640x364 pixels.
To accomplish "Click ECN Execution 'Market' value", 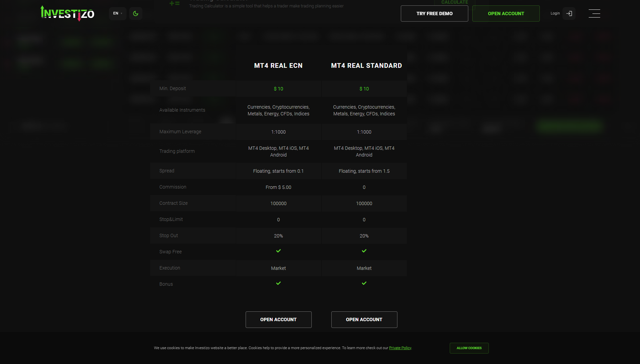I will [279, 268].
